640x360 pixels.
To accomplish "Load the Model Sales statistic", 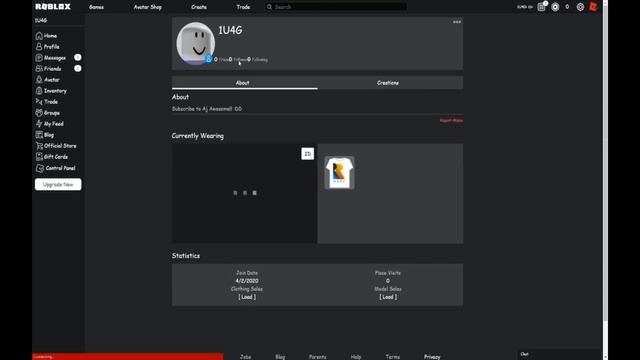I will click(x=388, y=297).
